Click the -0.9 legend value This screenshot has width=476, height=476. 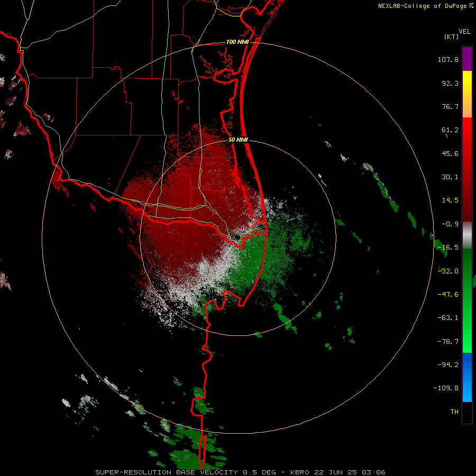(450, 224)
